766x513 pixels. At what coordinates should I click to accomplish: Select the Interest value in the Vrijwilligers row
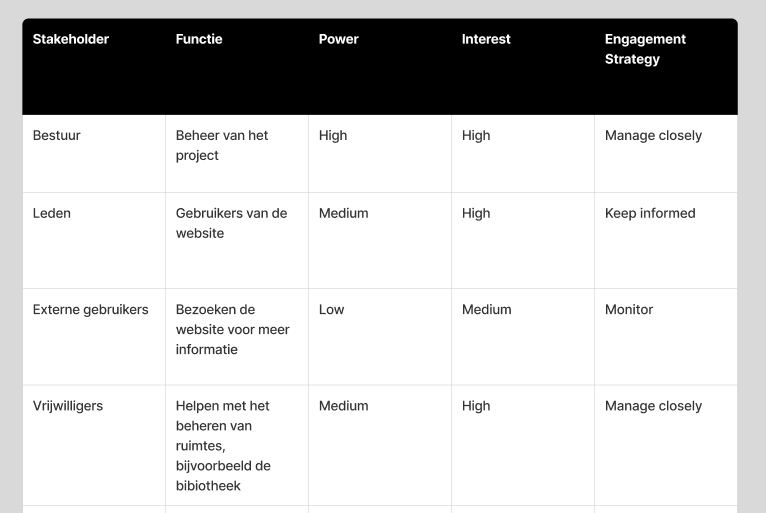pyautogui.click(x=476, y=406)
